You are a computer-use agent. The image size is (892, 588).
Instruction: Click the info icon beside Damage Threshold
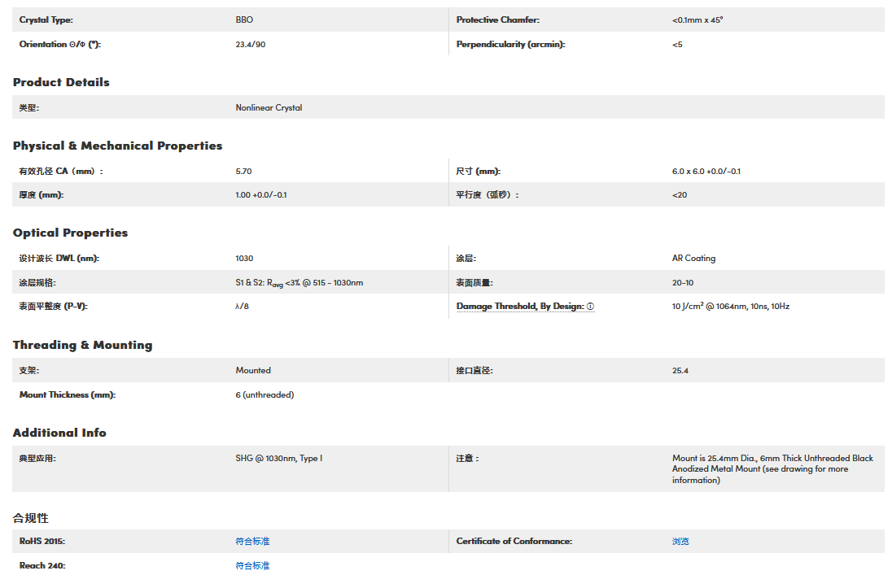pos(591,307)
